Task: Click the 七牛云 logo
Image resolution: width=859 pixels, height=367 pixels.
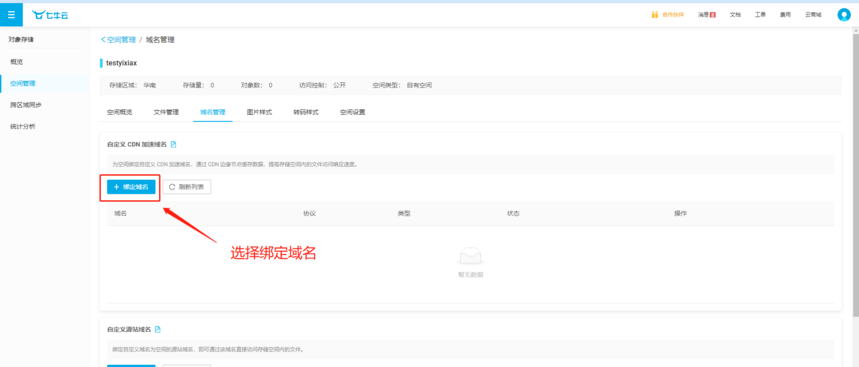Action: (50, 15)
